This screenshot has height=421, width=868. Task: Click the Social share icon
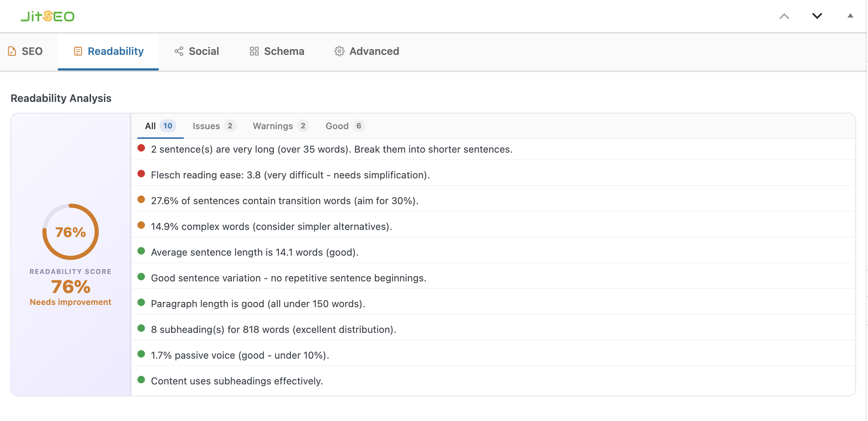pos(179,51)
